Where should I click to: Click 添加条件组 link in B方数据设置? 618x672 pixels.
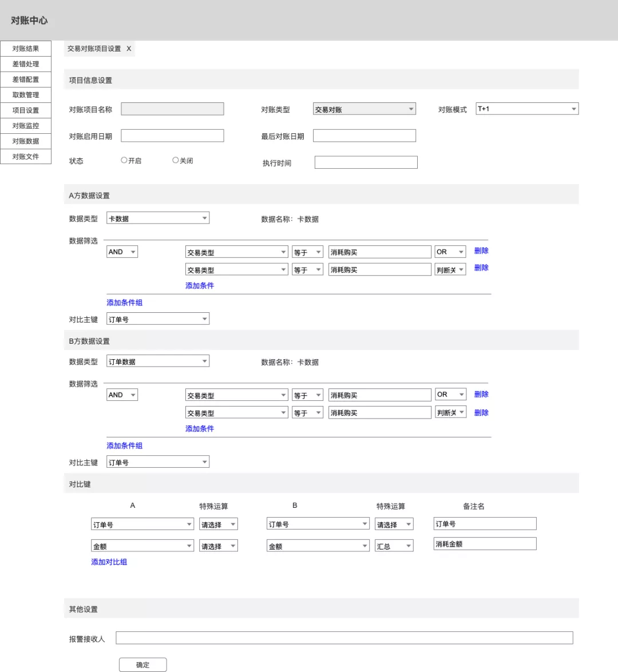124,446
